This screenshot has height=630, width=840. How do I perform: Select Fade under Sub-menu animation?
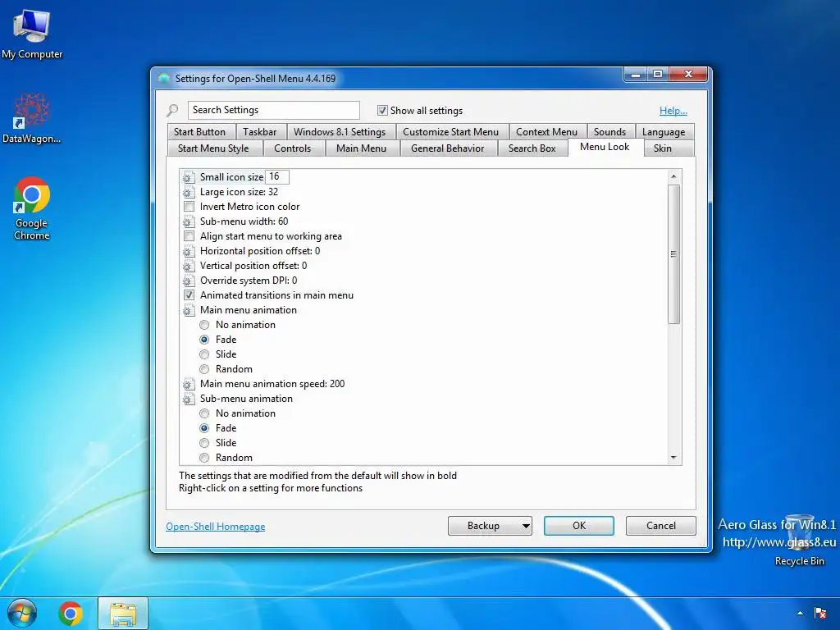(x=204, y=428)
